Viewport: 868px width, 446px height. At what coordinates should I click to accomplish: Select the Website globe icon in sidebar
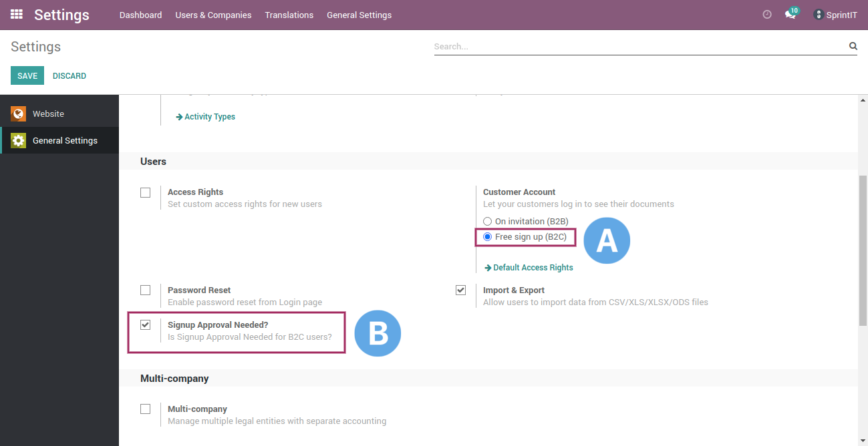pyautogui.click(x=18, y=114)
